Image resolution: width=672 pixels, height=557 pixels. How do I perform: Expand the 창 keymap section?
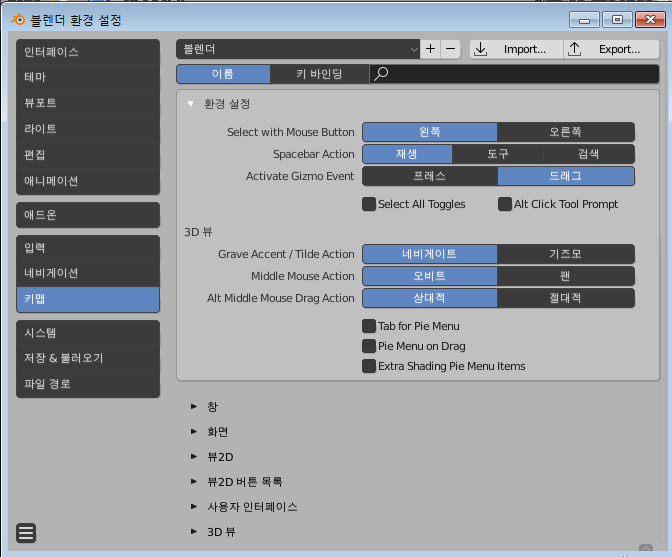click(x=194, y=407)
